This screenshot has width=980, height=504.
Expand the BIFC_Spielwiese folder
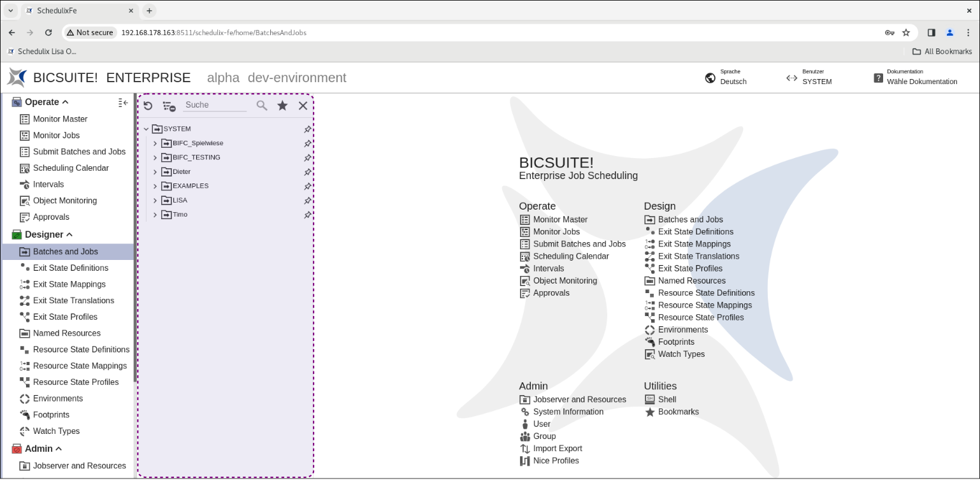(155, 143)
